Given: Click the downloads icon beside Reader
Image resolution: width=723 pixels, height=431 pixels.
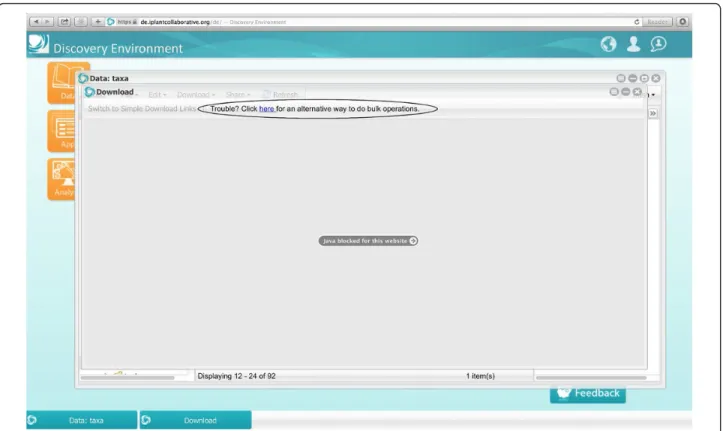Looking at the screenshot, I should click(683, 22).
